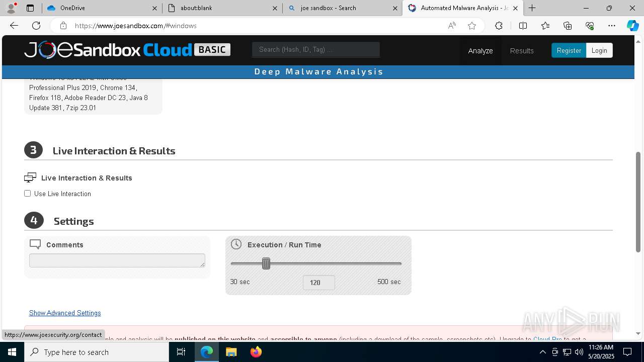Viewport: 644px width, 362px height.
Task: Click the Cloud Pro upgrade link
Action: tap(547, 339)
